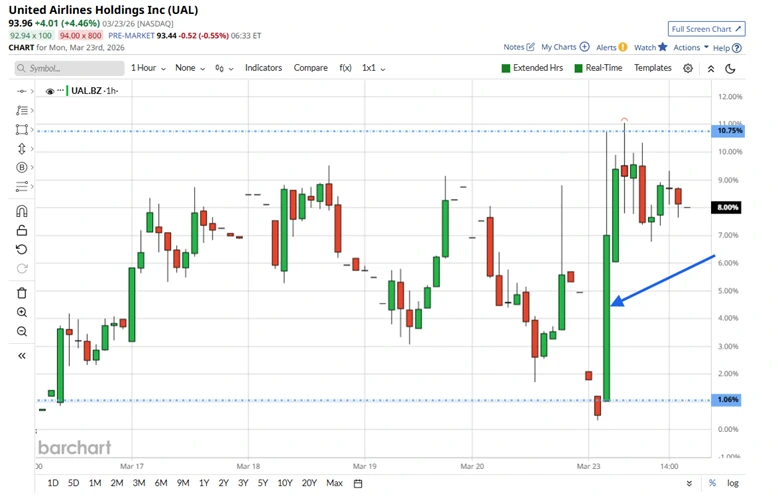Select the 1D time range

tap(53, 483)
